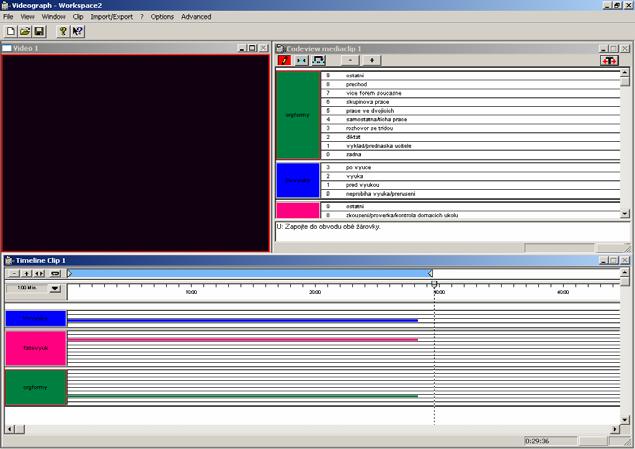Click fit-width arrows button in Timeline toolbar
Screen dimensions: 635x449
click(39, 274)
